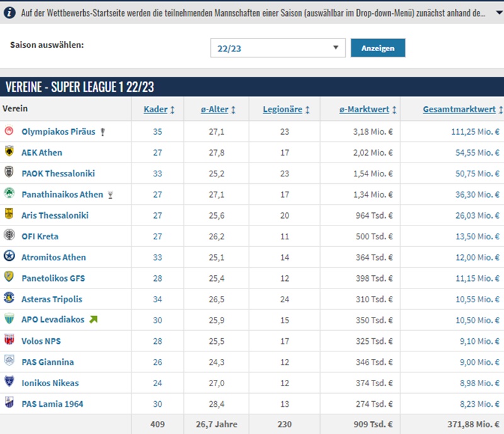
Task: Click the OFI Kreta club crest
Action: [x=9, y=235]
